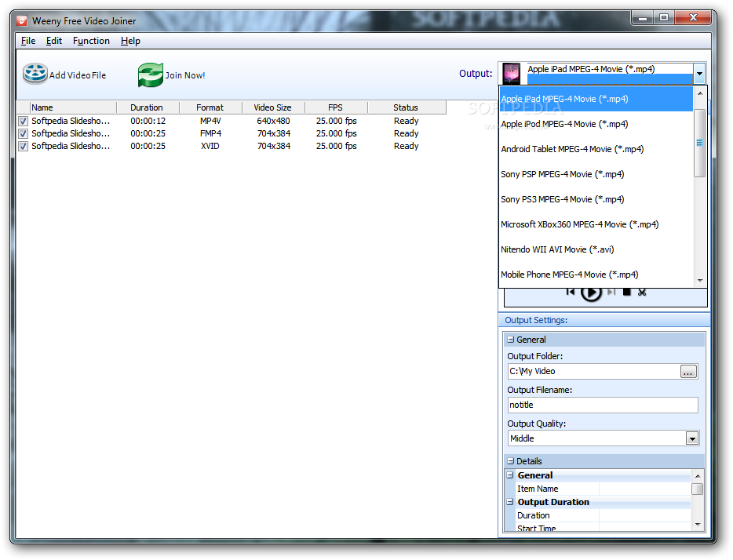Image resolution: width=733 pixels, height=560 pixels.
Task: Collapse the Output Duration group
Action: [x=510, y=502]
